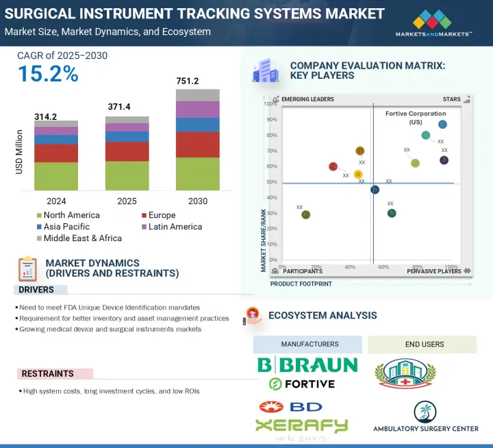
Task: Click the Europe legend color swatch
Action: (x=143, y=215)
